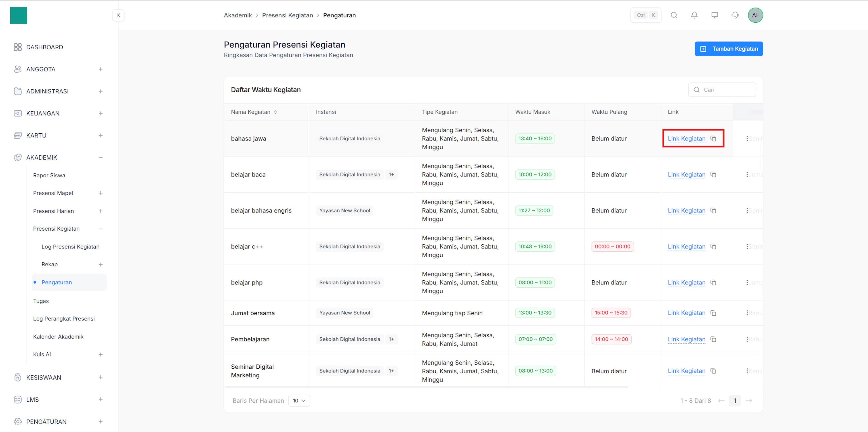Image resolution: width=868 pixels, height=432 pixels.
Task: Open the monitor display icon in header
Action: (x=714, y=15)
